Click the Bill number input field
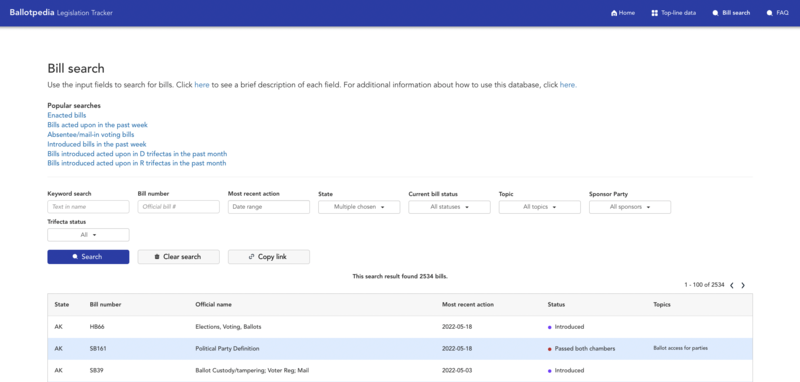Viewport: 800px width, 382px height. click(179, 207)
